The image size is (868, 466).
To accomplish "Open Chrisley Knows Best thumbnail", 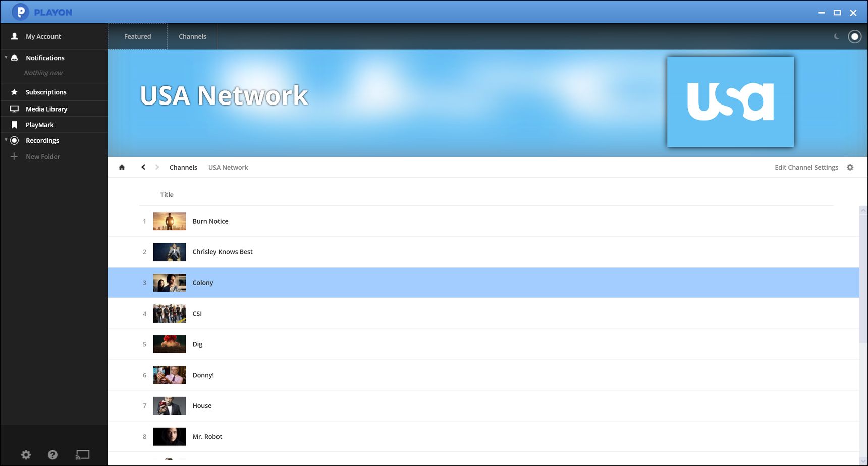I will click(169, 252).
